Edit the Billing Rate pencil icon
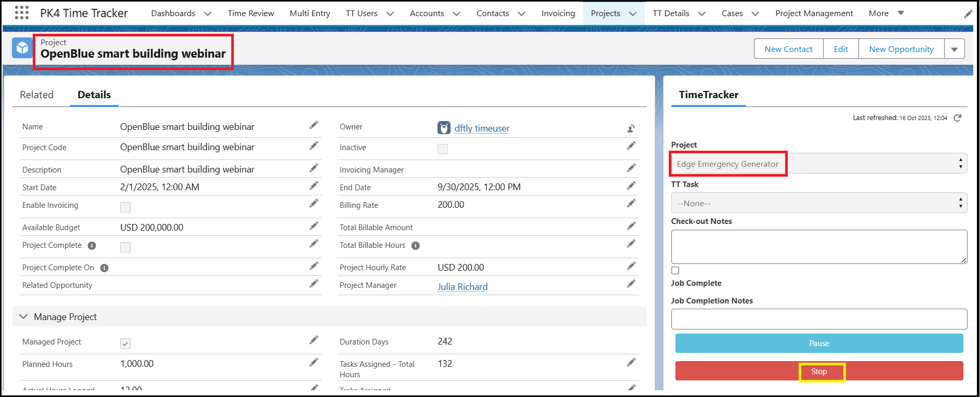The width and height of the screenshot is (980, 397). (x=631, y=204)
